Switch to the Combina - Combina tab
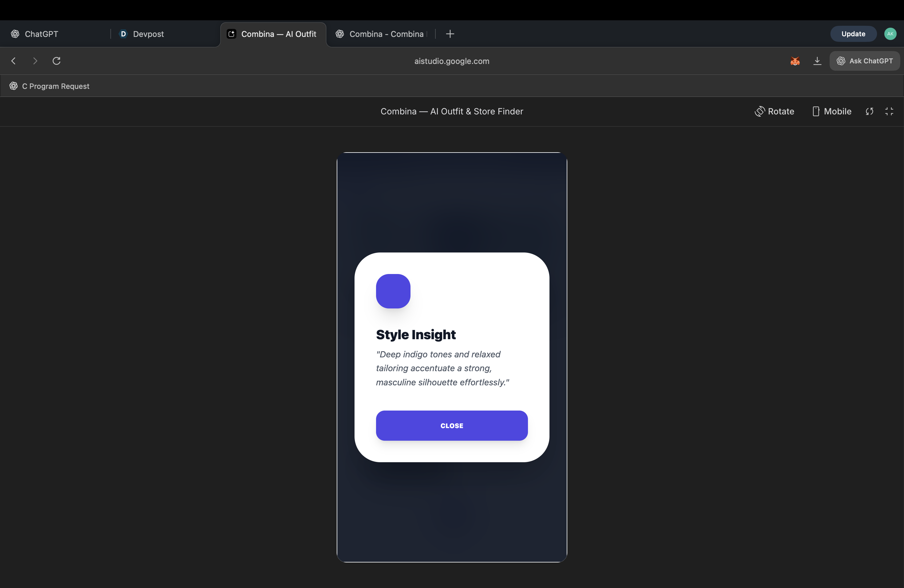Viewport: 904px width, 588px height. [386, 34]
